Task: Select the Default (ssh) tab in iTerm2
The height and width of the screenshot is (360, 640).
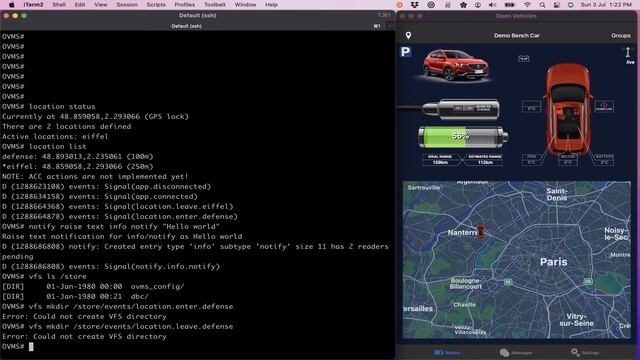Action: [x=187, y=26]
